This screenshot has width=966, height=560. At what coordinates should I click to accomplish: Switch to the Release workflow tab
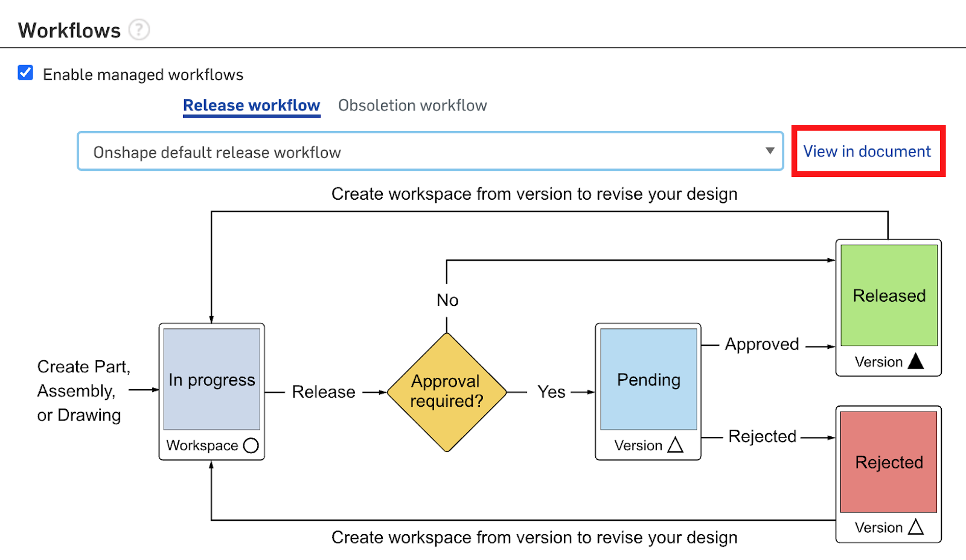(251, 106)
